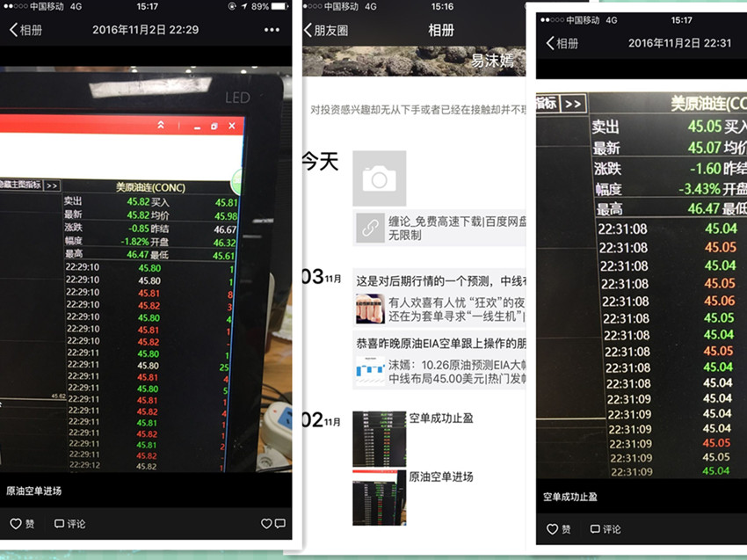
Task: Open 评论 comment on the 空单成功止盈 photo
Action: [606, 529]
